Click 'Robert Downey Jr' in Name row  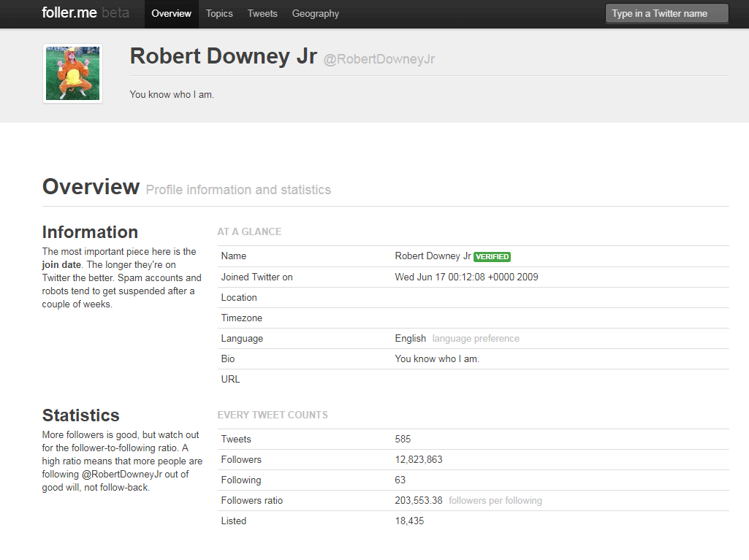[433, 256]
